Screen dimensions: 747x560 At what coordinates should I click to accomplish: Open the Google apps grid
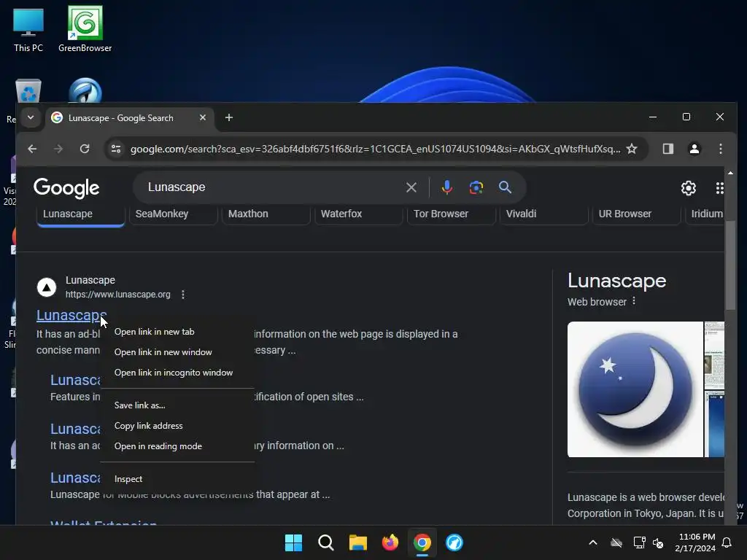[719, 188]
